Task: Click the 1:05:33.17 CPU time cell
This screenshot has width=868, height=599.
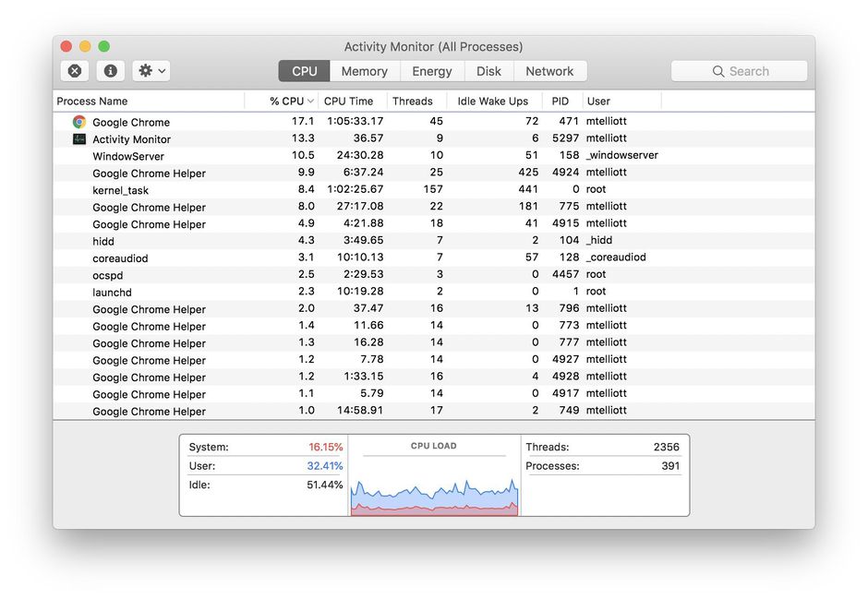Action: click(355, 121)
